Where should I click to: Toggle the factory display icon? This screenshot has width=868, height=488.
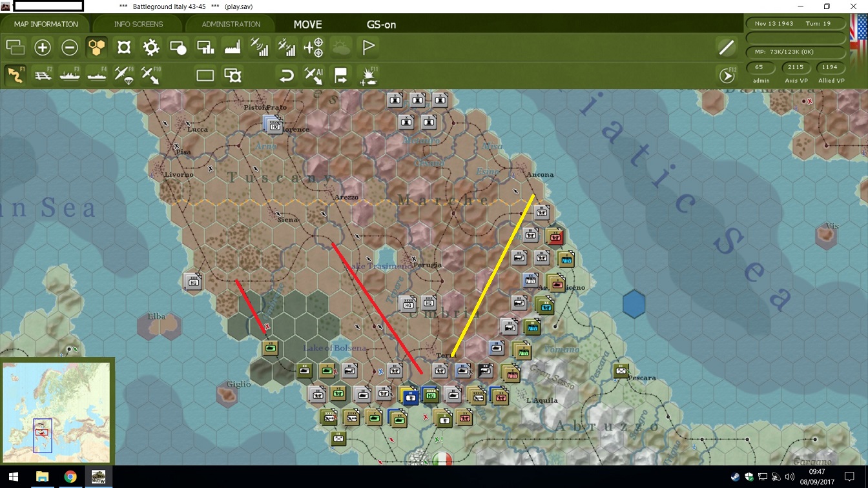(232, 47)
